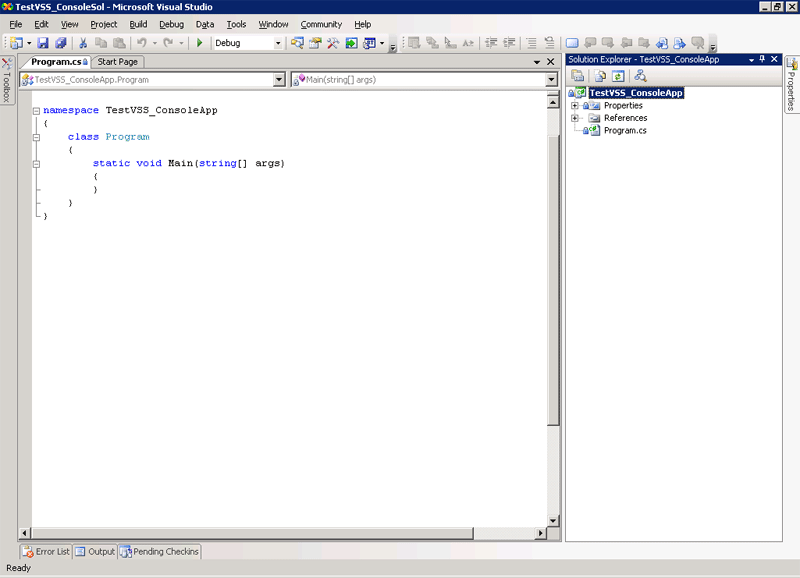Open the Build menu
This screenshot has height=578, width=800.
[x=138, y=24]
